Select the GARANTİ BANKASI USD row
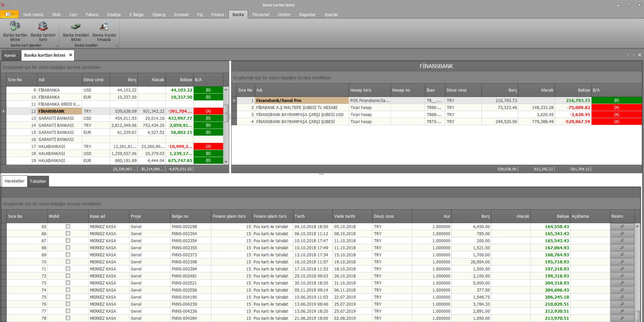Viewport: 644px width, 322px height. 56,118
